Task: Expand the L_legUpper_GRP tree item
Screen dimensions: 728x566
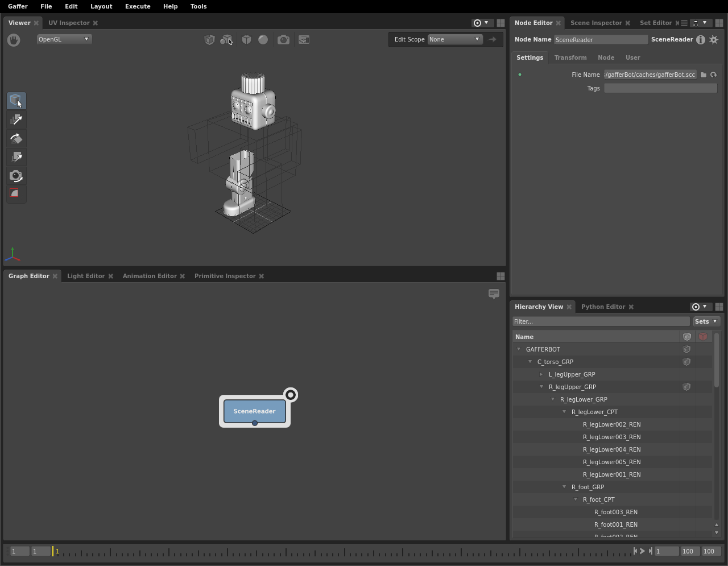Action: [541, 374]
